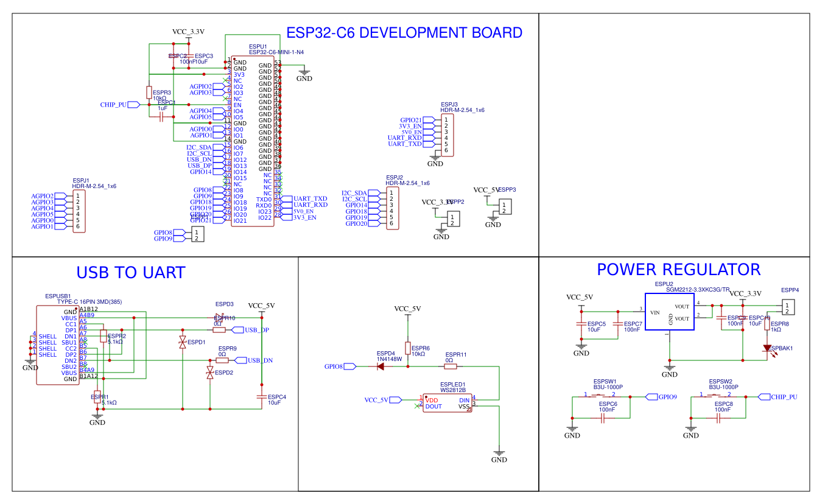Screen dimensions: 828x504
Task: Click the ESPR6 10kΩ resistor
Action: pos(408,348)
